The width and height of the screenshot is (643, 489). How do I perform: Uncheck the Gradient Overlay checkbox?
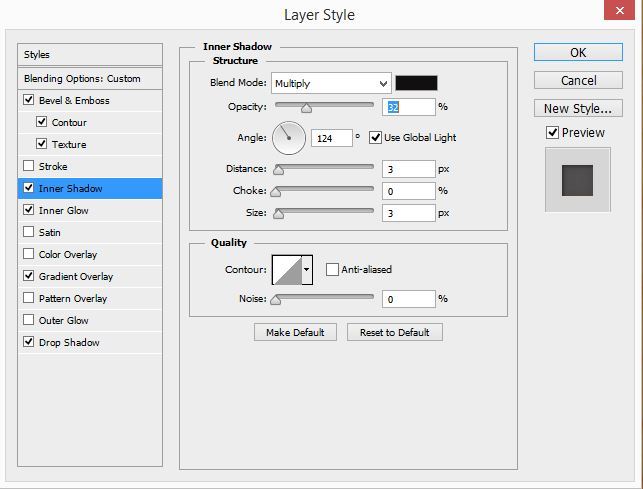pyautogui.click(x=28, y=276)
